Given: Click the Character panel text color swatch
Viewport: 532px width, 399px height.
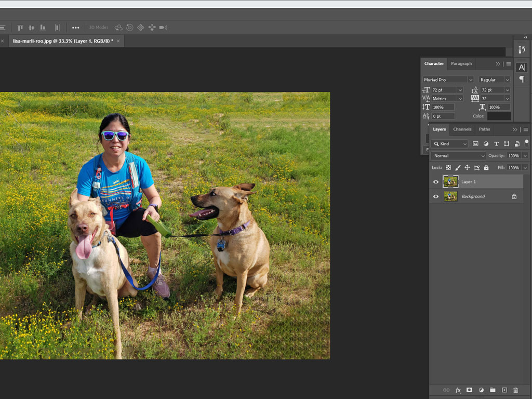Looking at the screenshot, I should (499, 116).
